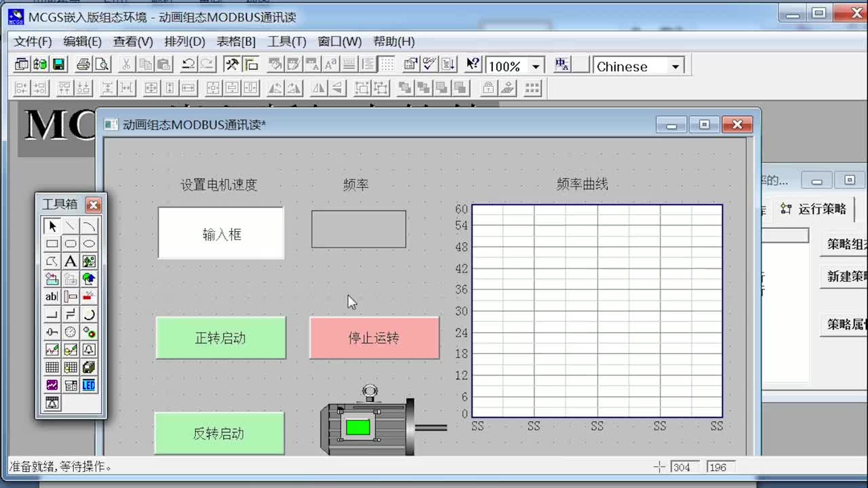868x488 pixels.
Task: Select the free table grid tool
Action: pos(52,367)
